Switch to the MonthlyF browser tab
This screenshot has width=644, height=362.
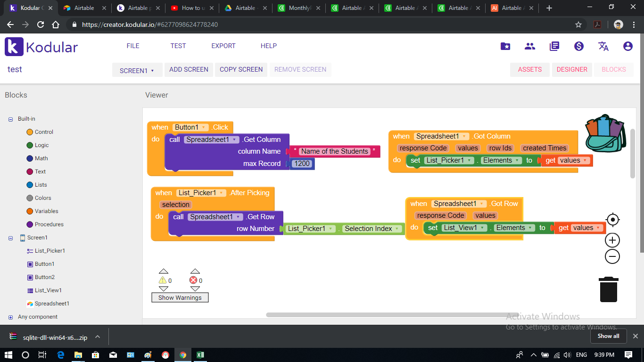click(299, 8)
